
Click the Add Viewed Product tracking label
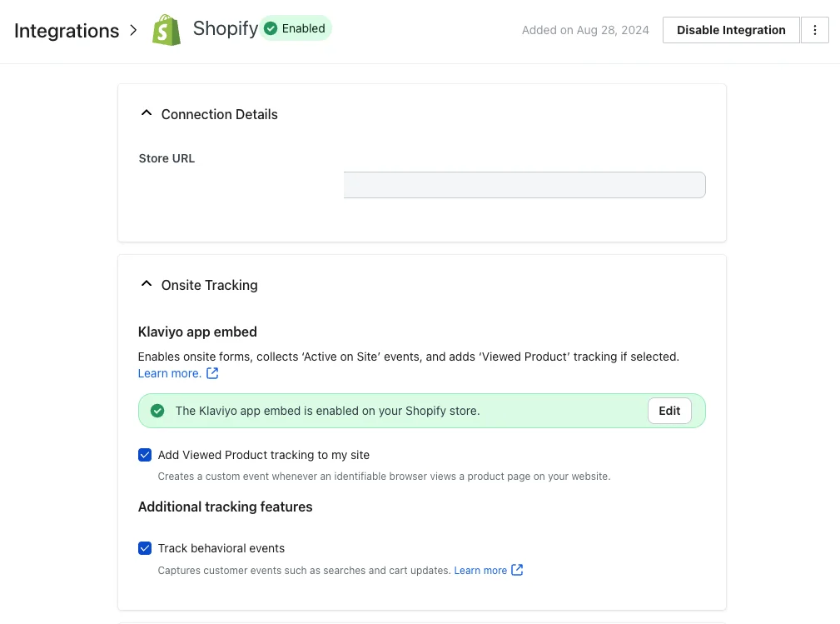(x=263, y=455)
